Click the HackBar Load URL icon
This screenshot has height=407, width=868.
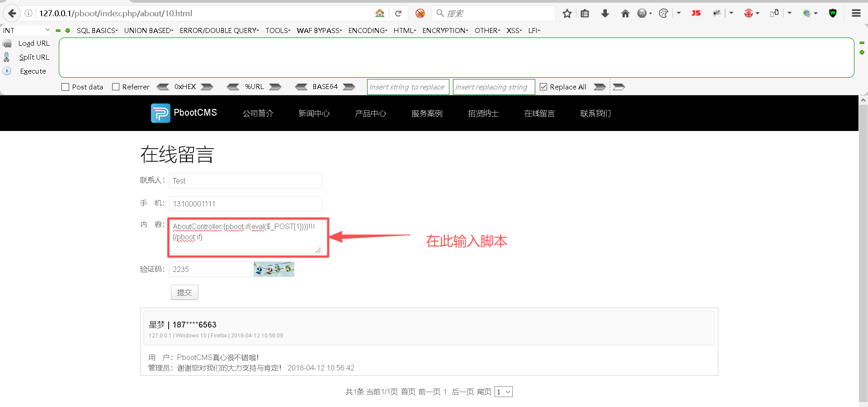[7, 44]
